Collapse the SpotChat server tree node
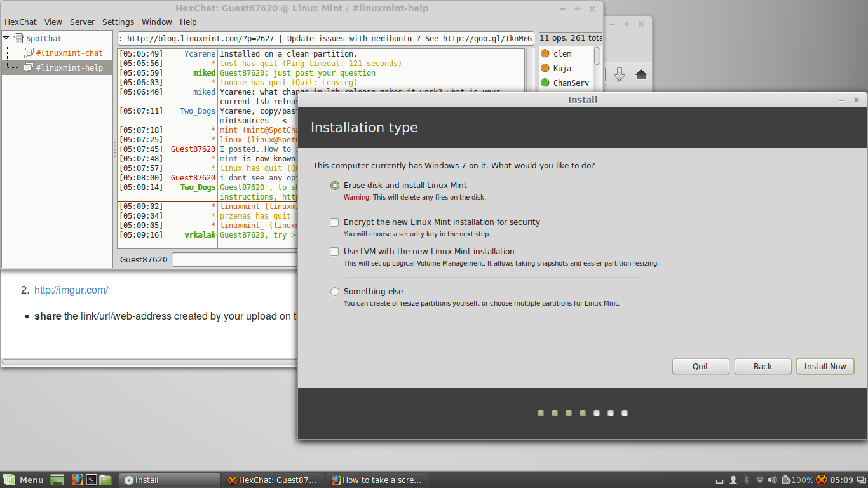The image size is (868, 488). click(6, 38)
